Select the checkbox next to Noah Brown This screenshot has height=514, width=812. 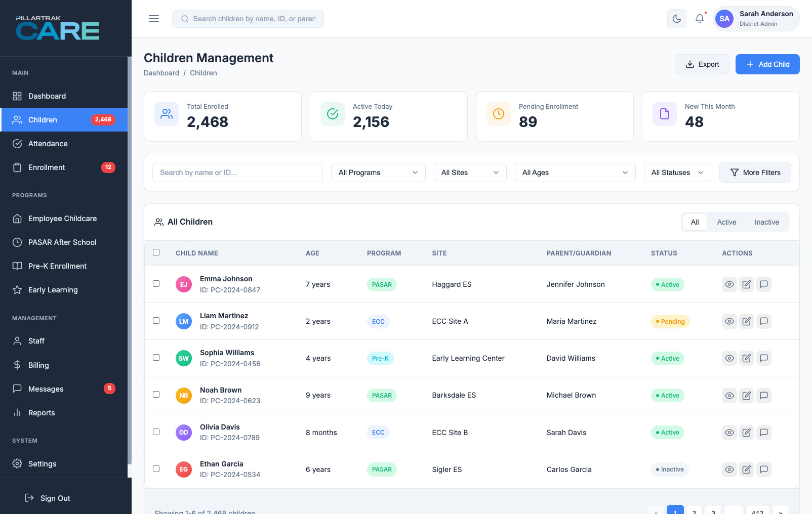point(156,395)
